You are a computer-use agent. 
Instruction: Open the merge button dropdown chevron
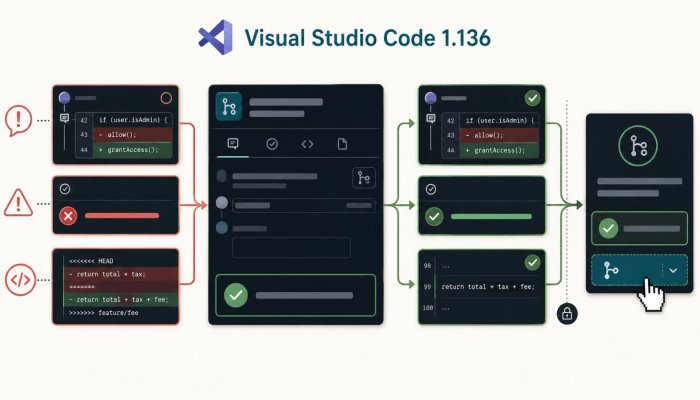tap(673, 270)
